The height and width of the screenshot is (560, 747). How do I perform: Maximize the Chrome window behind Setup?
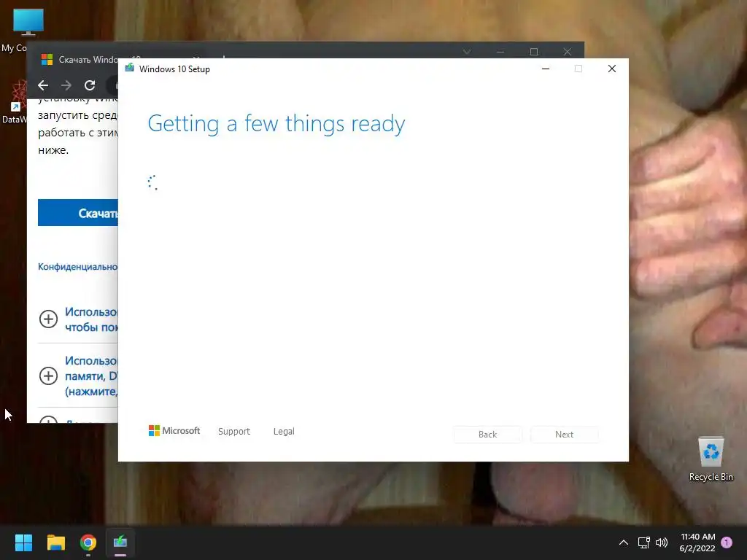[x=533, y=52]
